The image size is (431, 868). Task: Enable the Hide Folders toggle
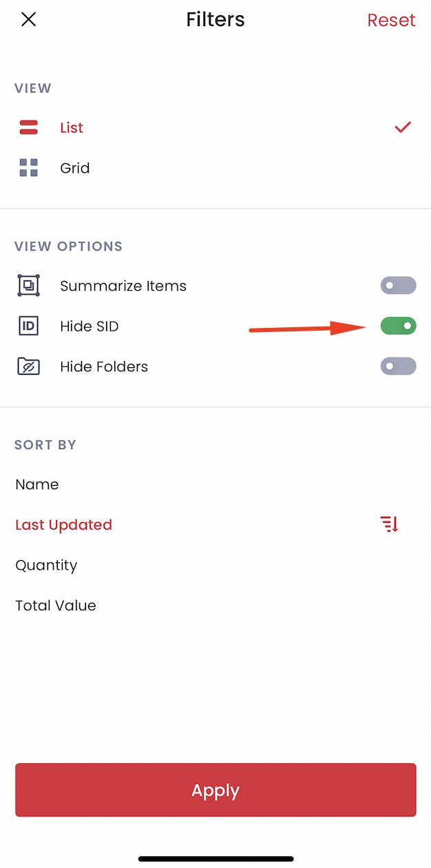pyautogui.click(x=399, y=366)
